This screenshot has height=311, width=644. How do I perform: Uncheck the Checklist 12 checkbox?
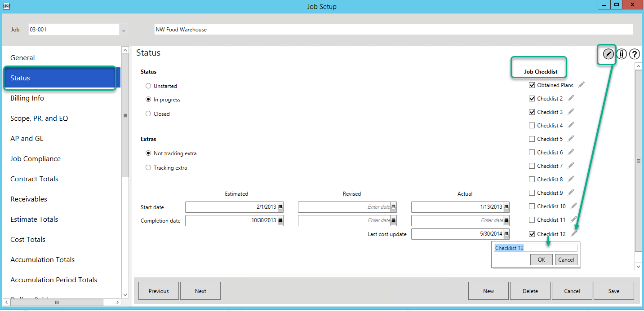(532, 234)
